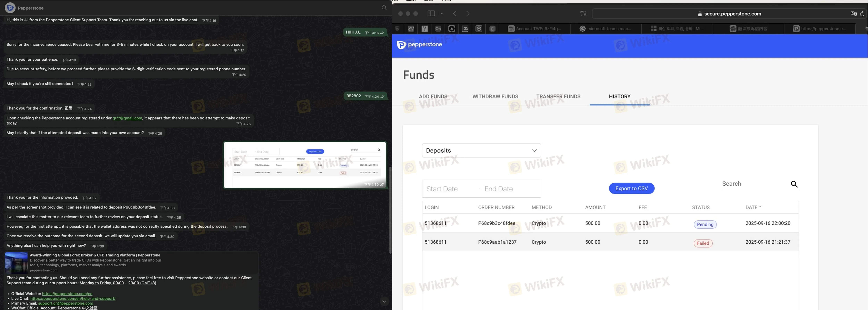Click the page reload icon
The width and height of the screenshot is (868, 310).
862,14
